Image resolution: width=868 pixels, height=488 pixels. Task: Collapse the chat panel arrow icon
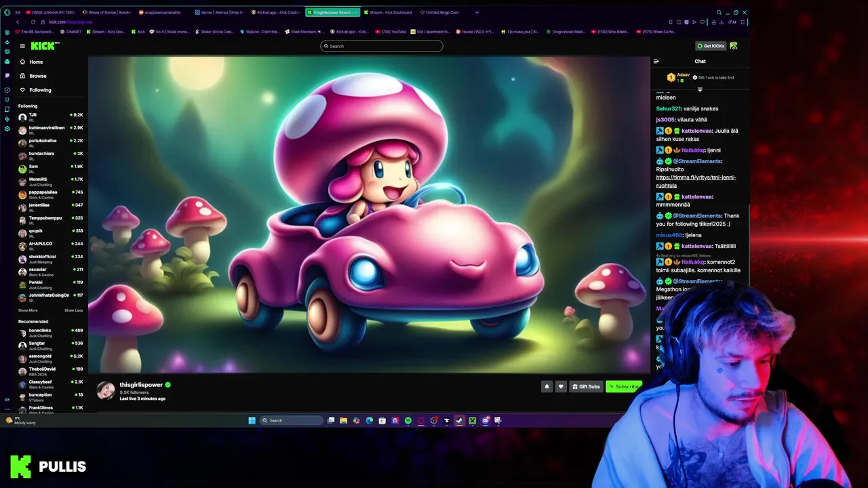(x=656, y=61)
